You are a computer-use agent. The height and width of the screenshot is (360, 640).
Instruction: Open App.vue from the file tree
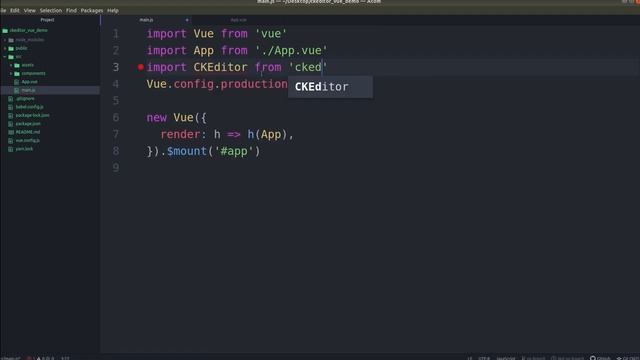coord(29,82)
